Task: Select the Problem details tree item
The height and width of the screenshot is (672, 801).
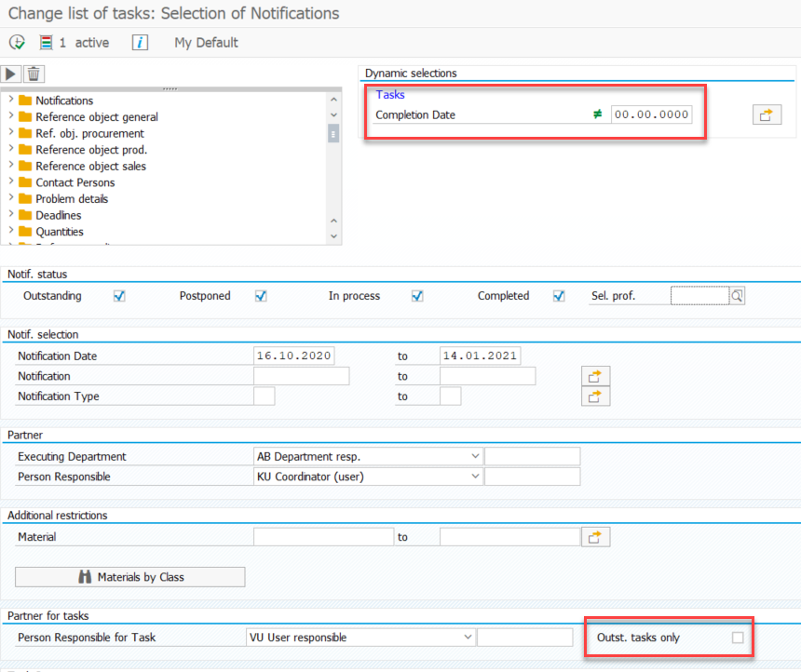Action: tap(72, 199)
